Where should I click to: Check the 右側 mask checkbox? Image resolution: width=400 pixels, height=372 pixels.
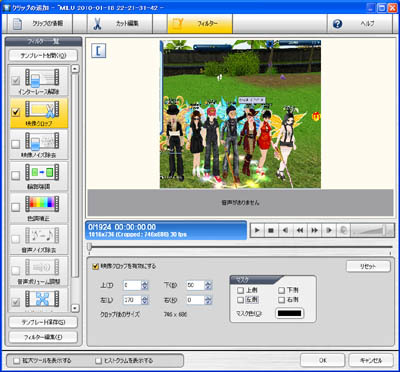pos(282,300)
